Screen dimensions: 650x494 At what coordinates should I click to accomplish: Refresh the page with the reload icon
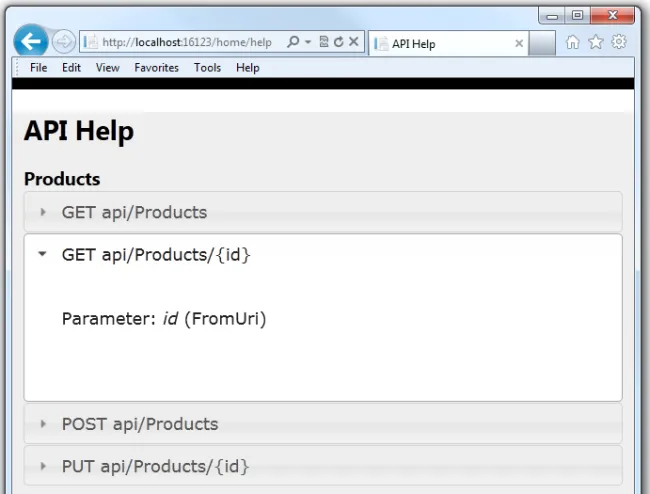coord(338,42)
